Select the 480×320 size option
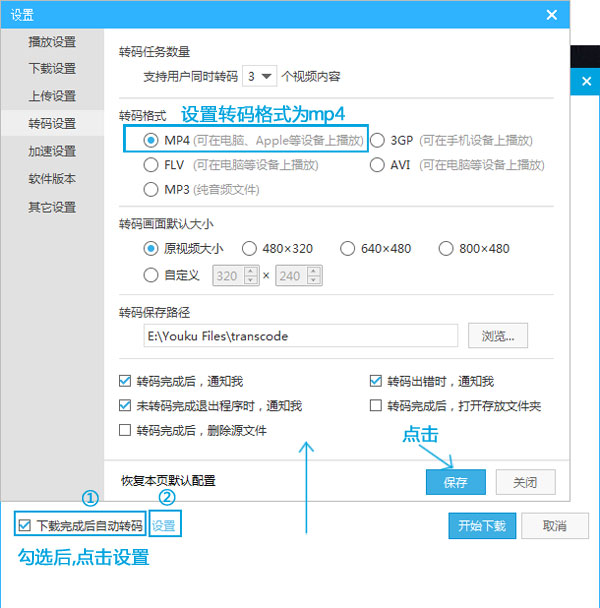The image size is (600, 608). (x=249, y=249)
